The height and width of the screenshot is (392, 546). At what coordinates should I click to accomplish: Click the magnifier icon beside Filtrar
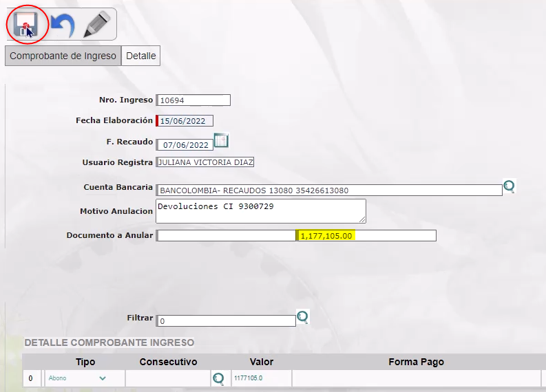point(303,317)
